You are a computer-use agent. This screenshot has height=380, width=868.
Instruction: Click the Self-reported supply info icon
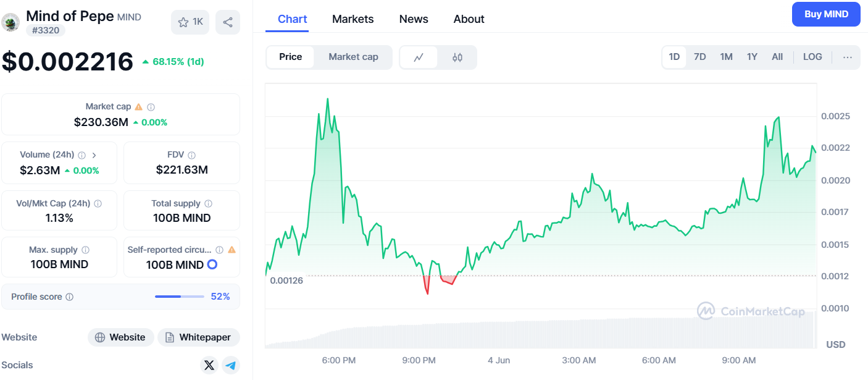[x=220, y=250]
